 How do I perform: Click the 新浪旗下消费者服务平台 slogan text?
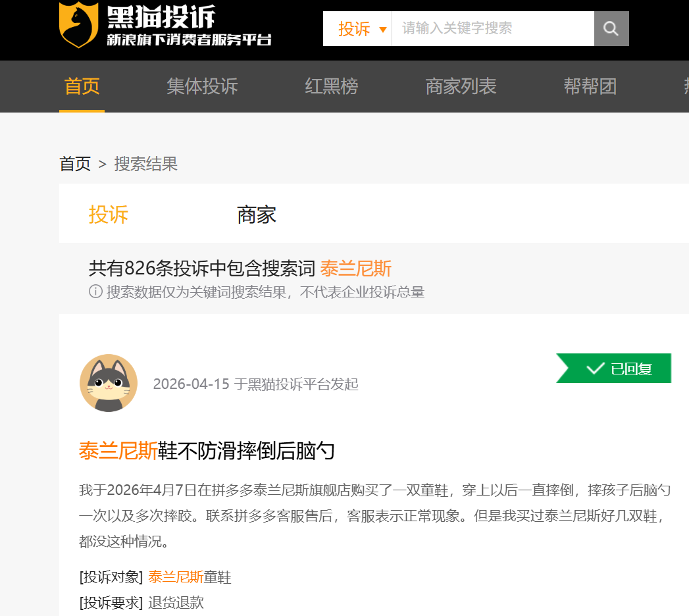(x=189, y=39)
